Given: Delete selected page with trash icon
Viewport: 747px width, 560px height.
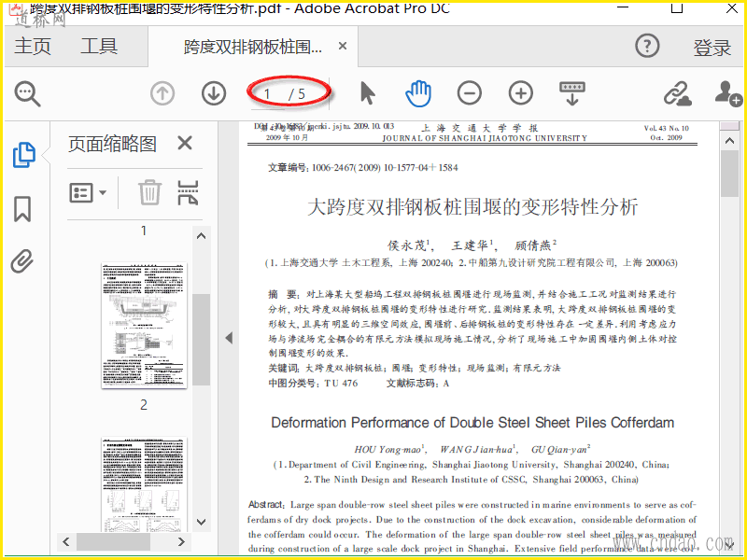Looking at the screenshot, I should (150, 192).
